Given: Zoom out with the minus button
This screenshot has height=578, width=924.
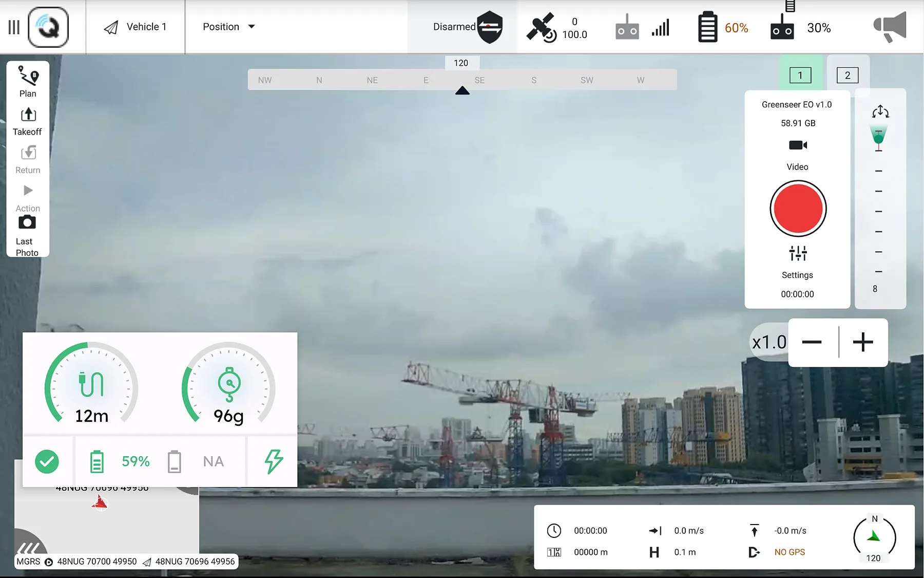Looking at the screenshot, I should [812, 342].
